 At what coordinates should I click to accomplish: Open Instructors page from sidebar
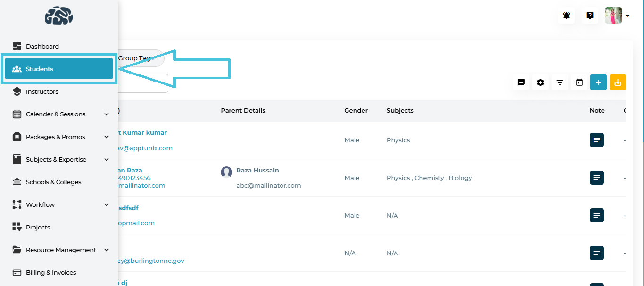[x=42, y=91]
